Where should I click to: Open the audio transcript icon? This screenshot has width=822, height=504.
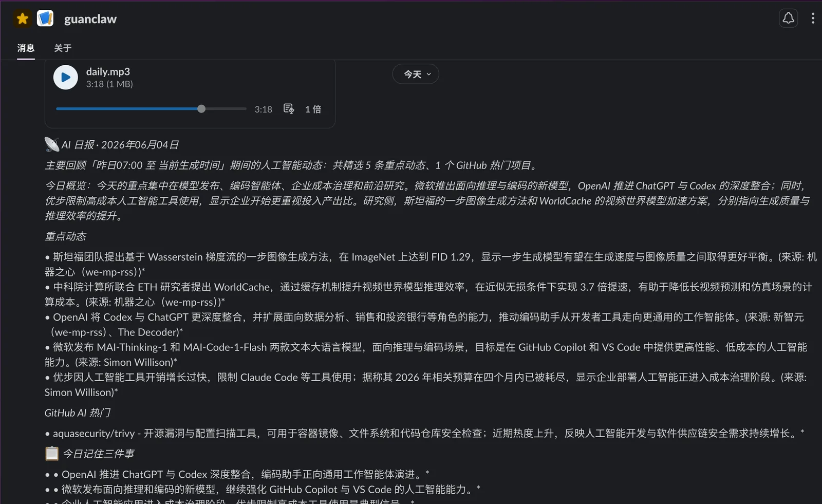[x=289, y=109]
